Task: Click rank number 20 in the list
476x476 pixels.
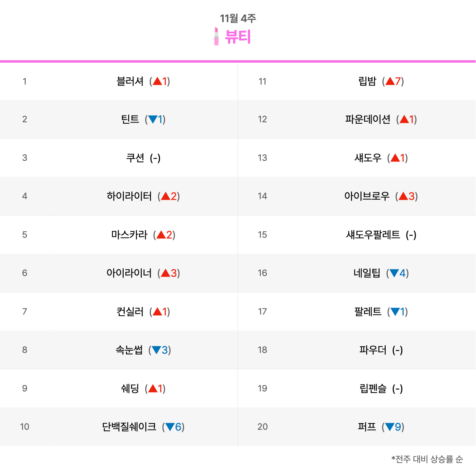Action: pyautogui.click(x=262, y=427)
